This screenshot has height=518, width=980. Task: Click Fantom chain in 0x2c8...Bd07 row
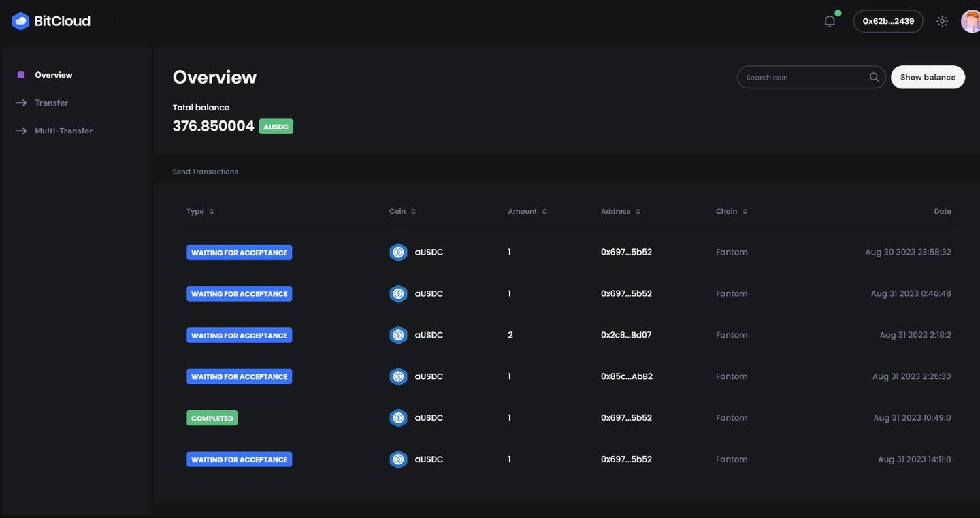click(732, 335)
